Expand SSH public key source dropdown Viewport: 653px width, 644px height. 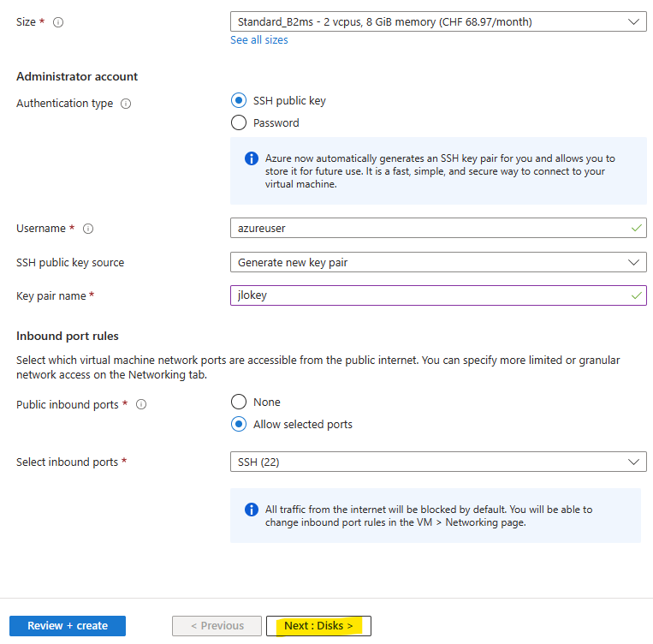438,262
